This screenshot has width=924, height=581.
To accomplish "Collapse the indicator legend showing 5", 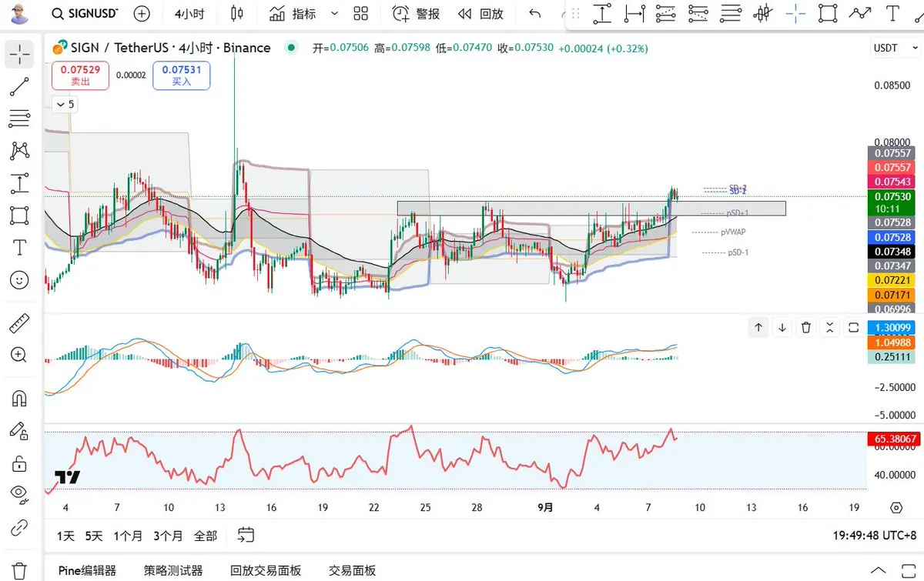I will [x=64, y=104].
